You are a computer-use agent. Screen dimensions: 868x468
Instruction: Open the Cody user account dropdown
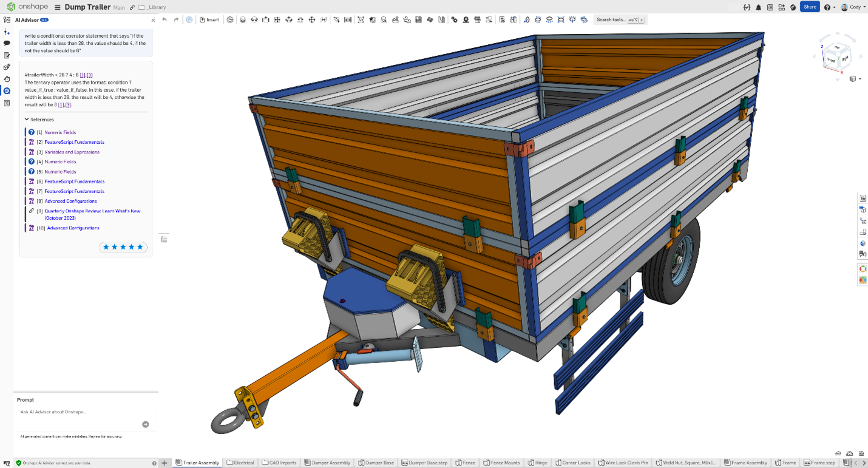point(852,7)
